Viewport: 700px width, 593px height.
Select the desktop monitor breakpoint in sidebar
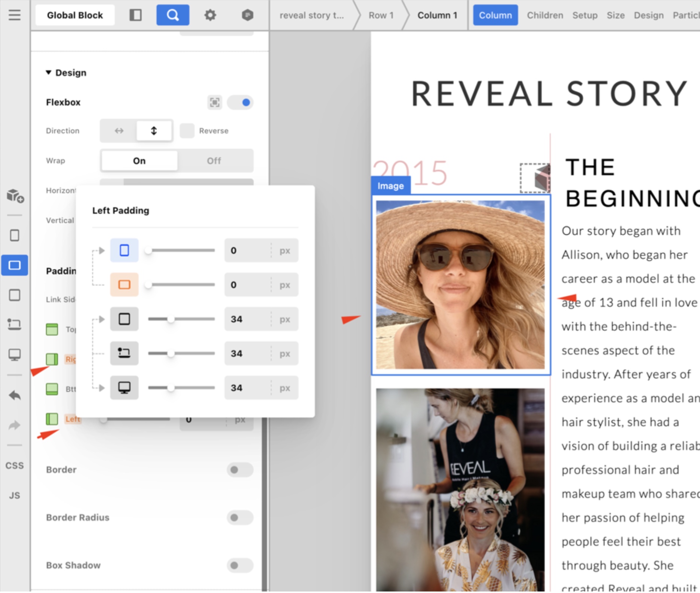coord(15,354)
